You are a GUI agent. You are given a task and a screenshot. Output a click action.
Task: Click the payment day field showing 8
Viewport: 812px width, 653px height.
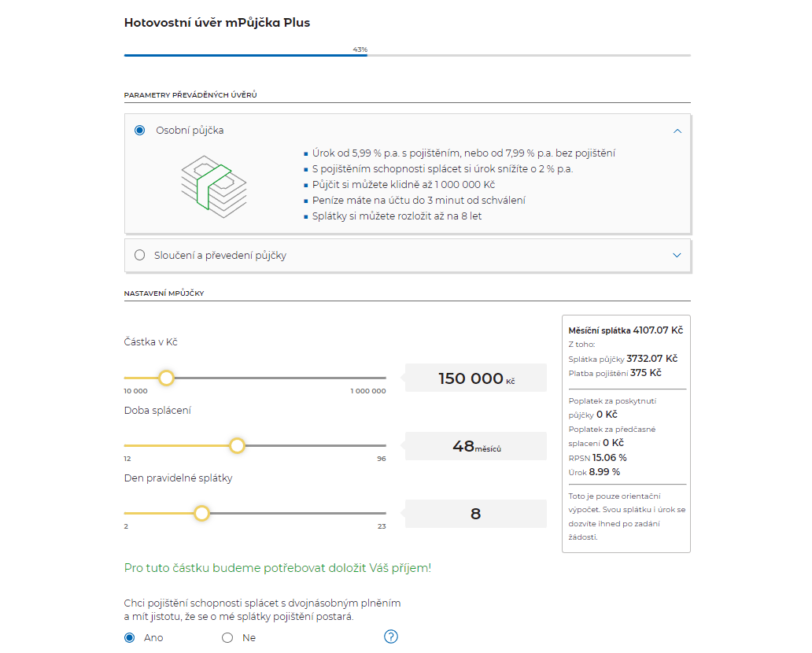tap(475, 514)
